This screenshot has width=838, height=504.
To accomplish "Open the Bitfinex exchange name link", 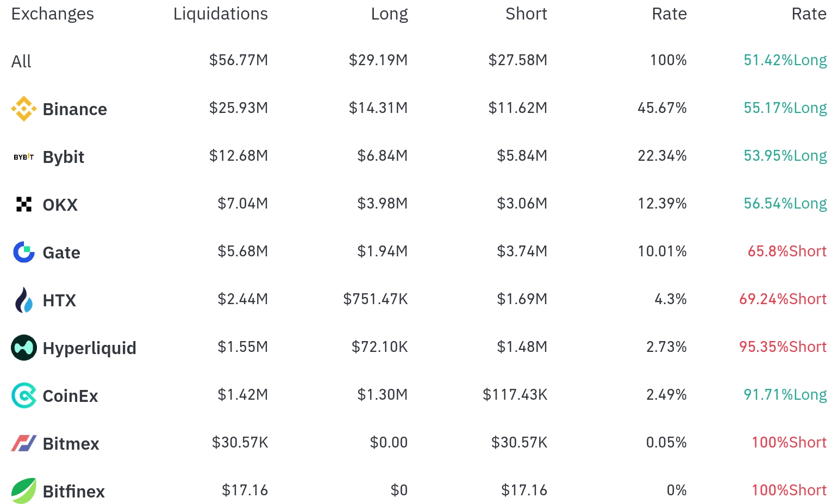I will point(74,492).
